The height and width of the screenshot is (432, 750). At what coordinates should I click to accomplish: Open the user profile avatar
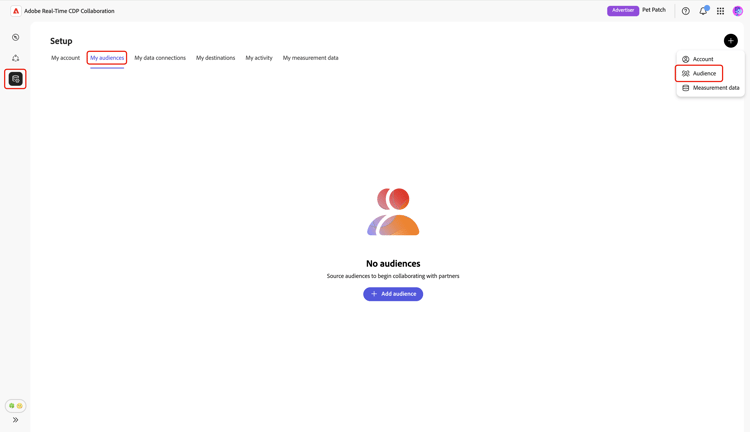[738, 11]
